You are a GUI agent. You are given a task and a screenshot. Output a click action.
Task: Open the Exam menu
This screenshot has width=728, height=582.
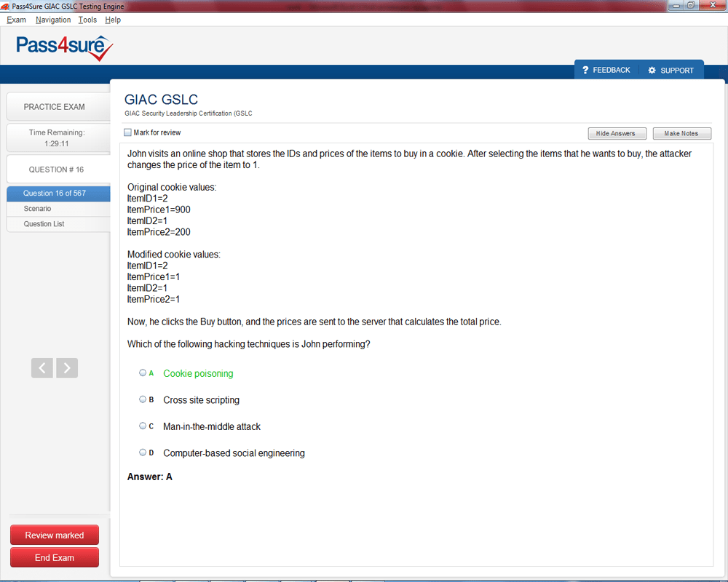click(x=16, y=20)
